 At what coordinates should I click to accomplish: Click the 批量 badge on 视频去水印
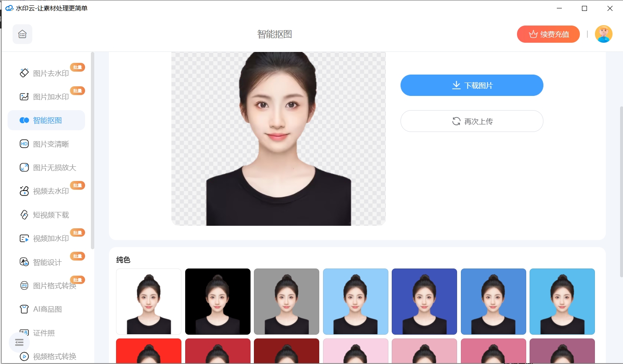(x=78, y=185)
